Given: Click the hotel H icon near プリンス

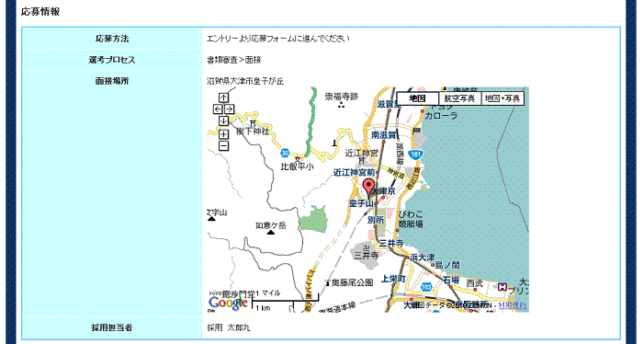Looking at the screenshot, I should [502, 287].
